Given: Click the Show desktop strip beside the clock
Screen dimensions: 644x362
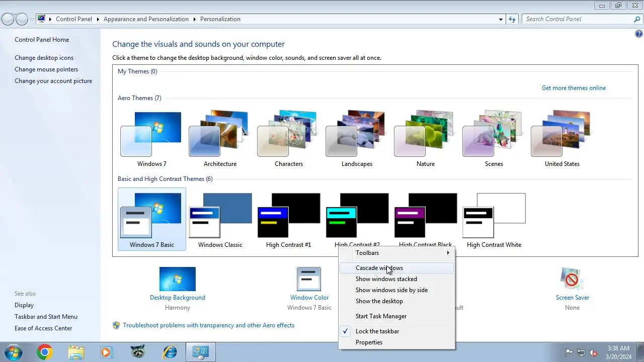Looking at the screenshot, I should [640, 352].
